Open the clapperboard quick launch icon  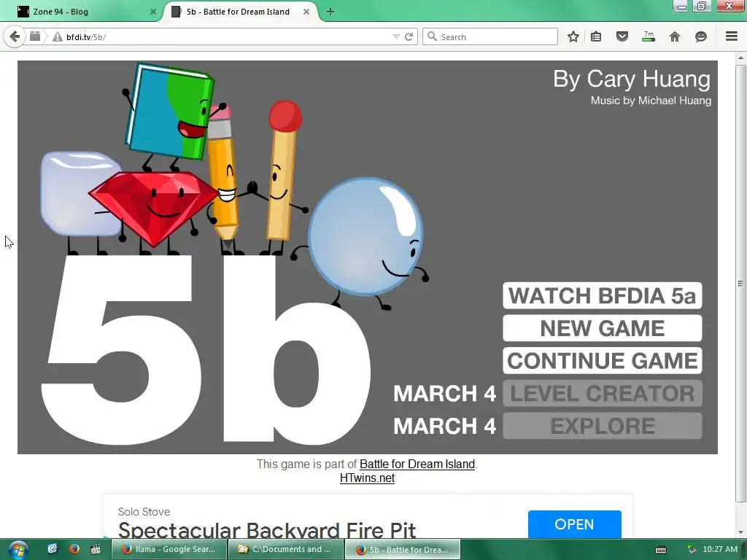tap(96, 549)
